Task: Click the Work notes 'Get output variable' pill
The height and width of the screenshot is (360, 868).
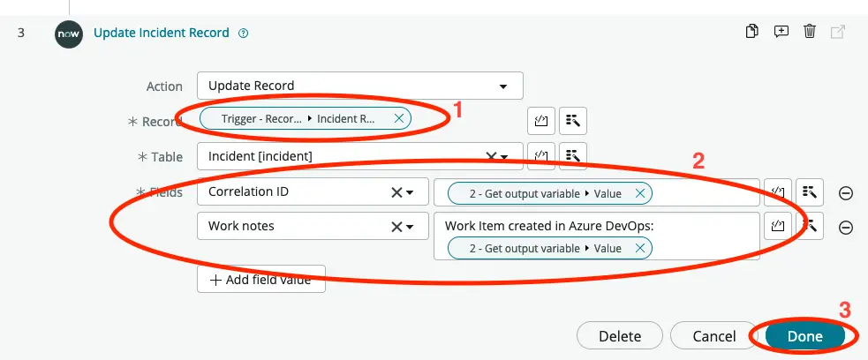Action: point(550,249)
